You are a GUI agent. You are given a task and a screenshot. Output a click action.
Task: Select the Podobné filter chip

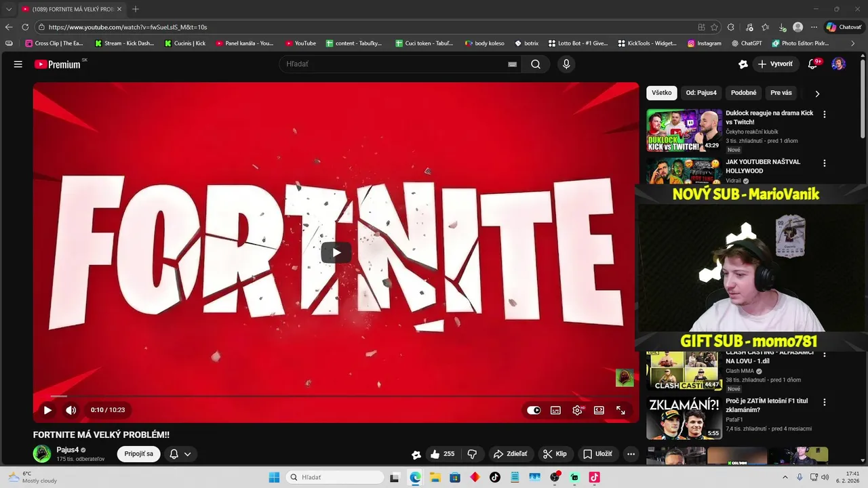pos(744,93)
